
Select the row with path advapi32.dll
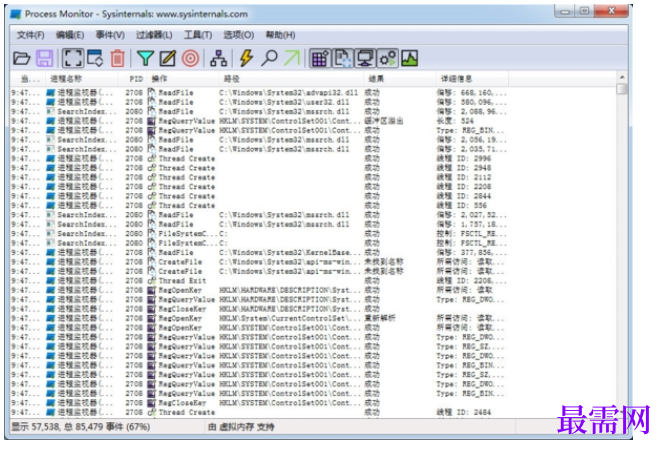pyautogui.click(x=259, y=93)
